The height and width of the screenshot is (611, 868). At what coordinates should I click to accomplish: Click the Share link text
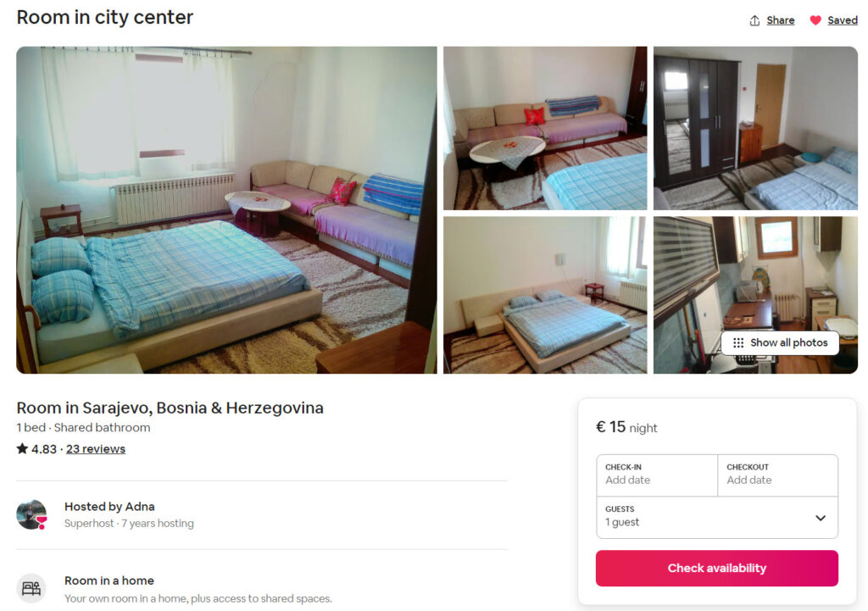point(781,20)
